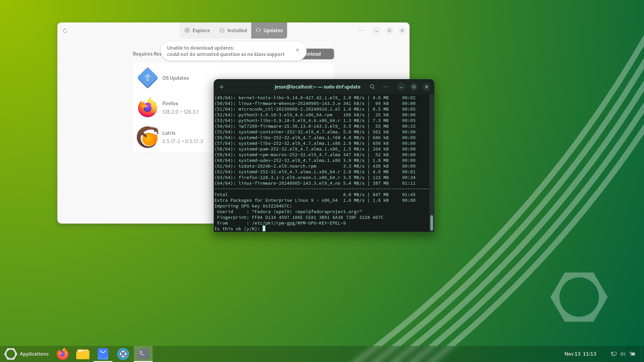Click the Lutris 0.5.17-2 to 0.5.17-3 version text
The image size is (644, 362).
coord(183,141)
